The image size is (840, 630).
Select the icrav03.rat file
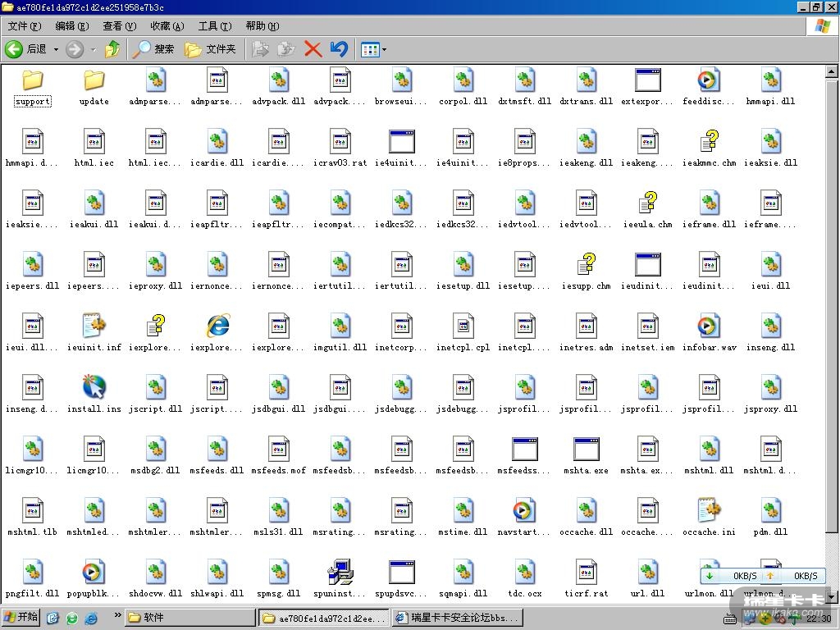(x=340, y=148)
